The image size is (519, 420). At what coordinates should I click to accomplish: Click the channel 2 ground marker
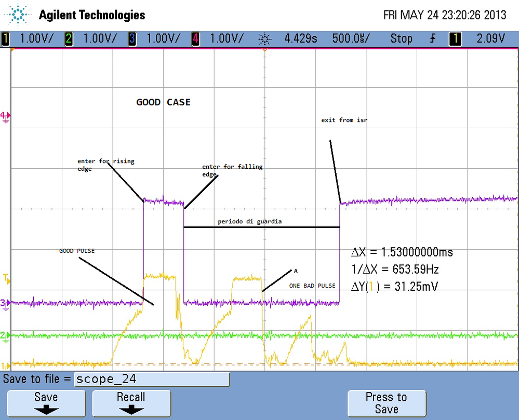[x=5, y=336]
